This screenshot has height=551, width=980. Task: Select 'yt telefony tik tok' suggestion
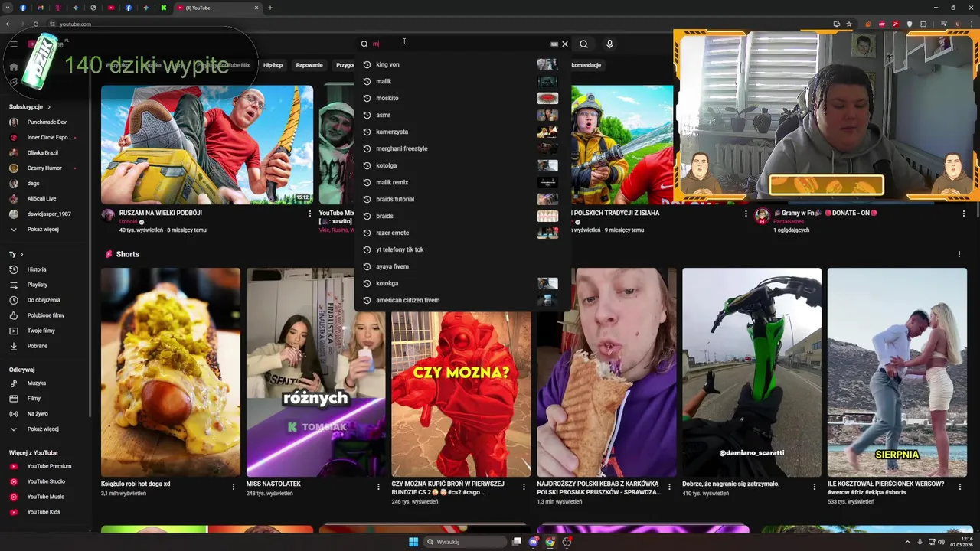pos(462,249)
